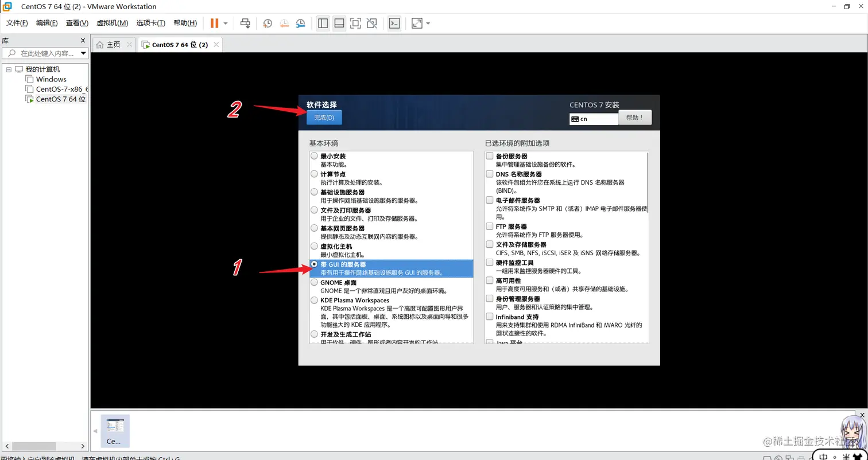Viewport: 868px width, 460px height.
Task: Revert the VM to its previous snapshot
Action: click(x=284, y=23)
